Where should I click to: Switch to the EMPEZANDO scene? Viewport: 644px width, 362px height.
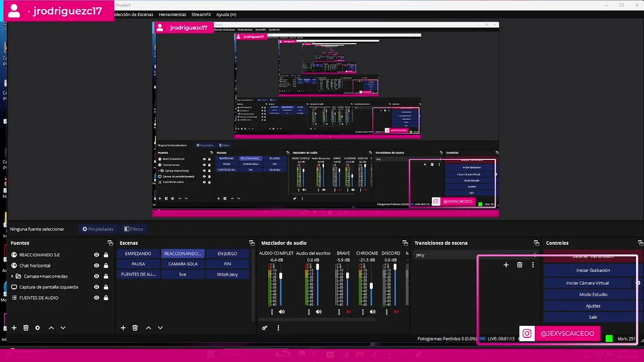pyautogui.click(x=138, y=253)
